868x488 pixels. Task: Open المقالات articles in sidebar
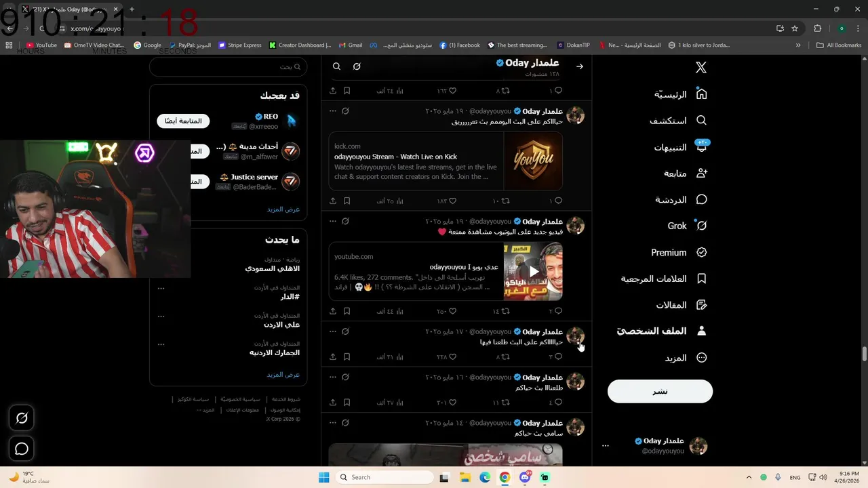click(682, 305)
